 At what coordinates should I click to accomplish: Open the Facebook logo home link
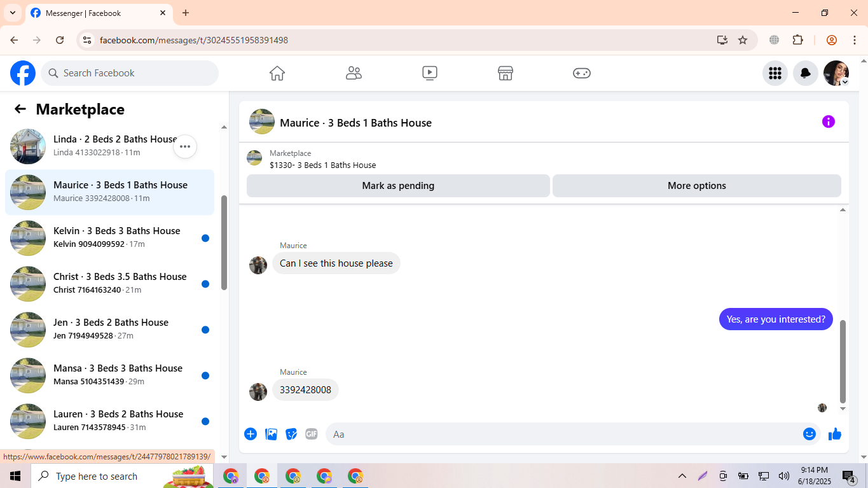coord(23,73)
